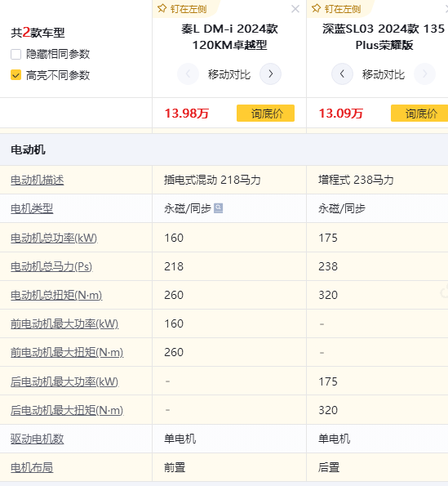Screen dimensions: 448x486
Task: Open 后电动机最大扭矩(N·m) link
Action: (67, 410)
